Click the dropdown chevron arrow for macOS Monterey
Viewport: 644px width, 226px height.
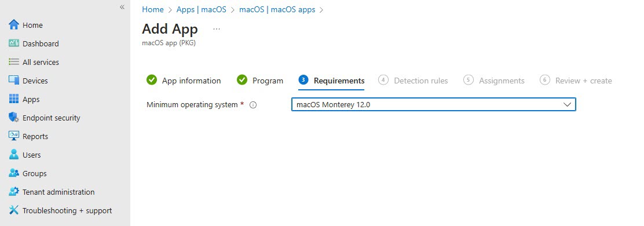coord(567,104)
